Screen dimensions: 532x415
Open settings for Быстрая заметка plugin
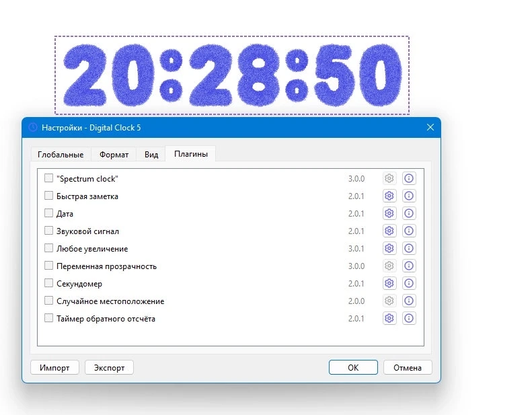pos(389,196)
